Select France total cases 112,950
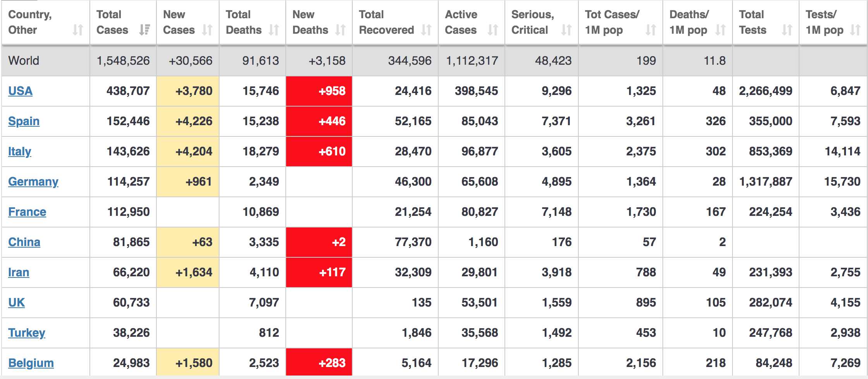The width and height of the screenshot is (868, 379). (128, 212)
